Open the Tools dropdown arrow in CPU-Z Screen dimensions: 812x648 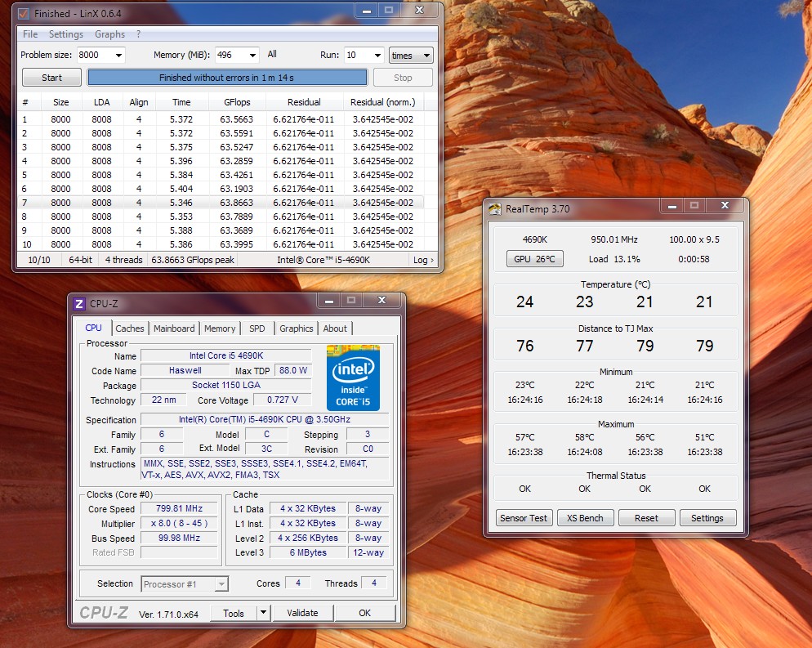(264, 613)
